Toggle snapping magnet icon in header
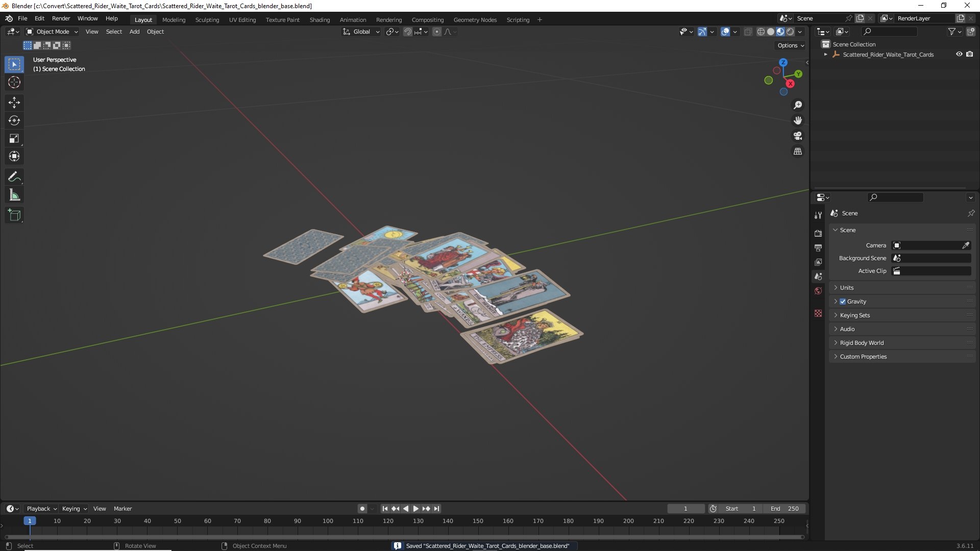The image size is (980, 551). point(407,32)
